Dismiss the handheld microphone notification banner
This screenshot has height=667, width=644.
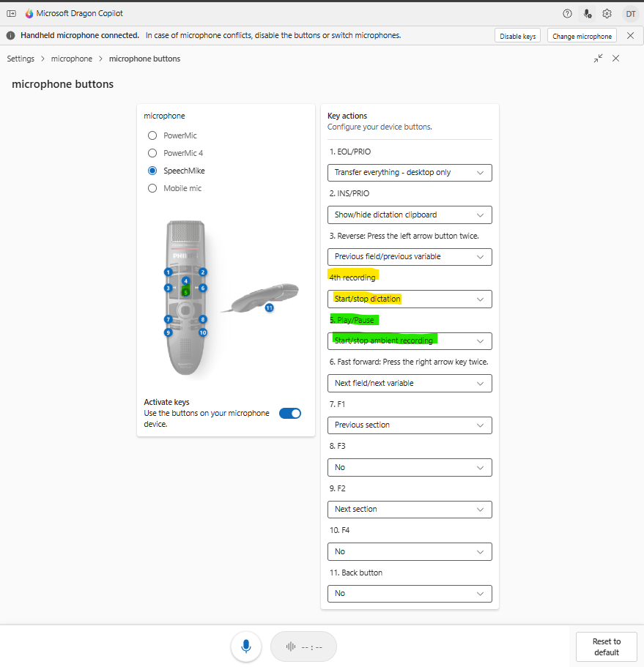tap(630, 36)
